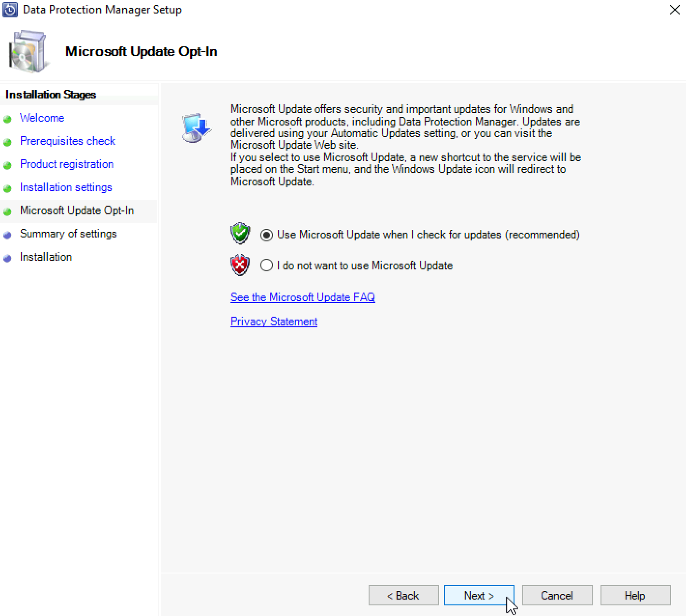This screenshot has width=686, height=616.
Task: Click the Installation stage entry
Action: coord(46,257)
